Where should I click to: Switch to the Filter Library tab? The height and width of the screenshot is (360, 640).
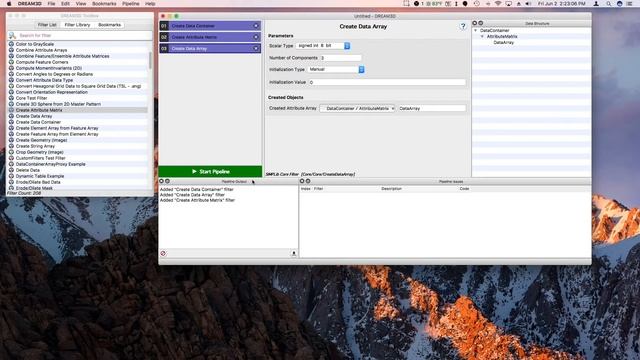(x=77, y=25)
